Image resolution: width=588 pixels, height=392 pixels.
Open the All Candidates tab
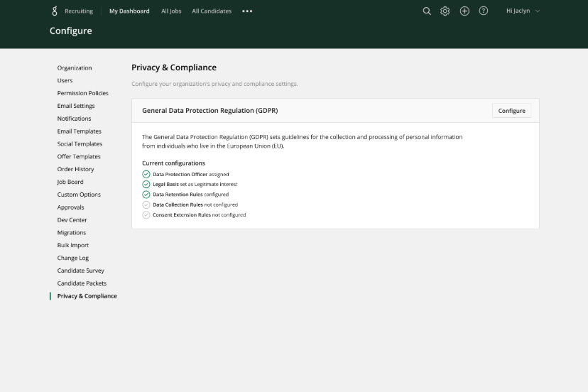coord(212,11)
